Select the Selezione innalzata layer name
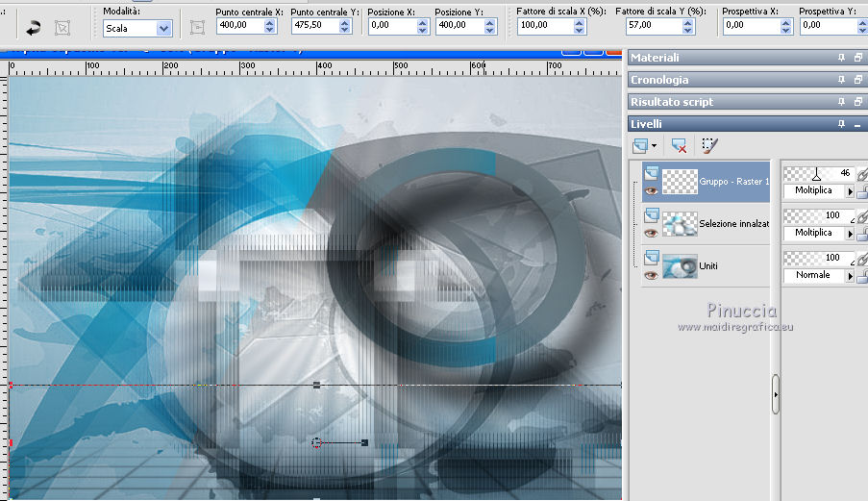The image size is (868, 501). click(x=734, y=224)
